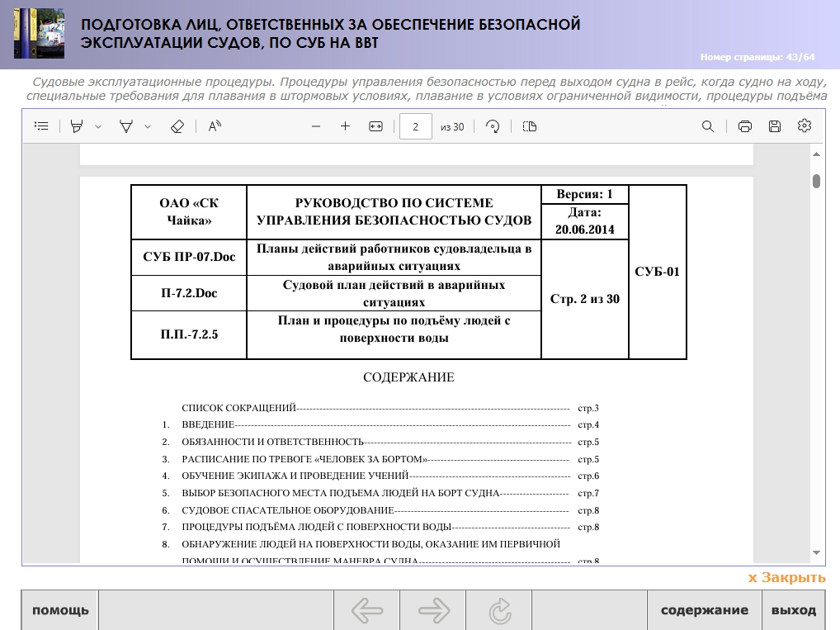Print the document
Image resolution: width=840 pixels, height=630 pixels.
coord(745,126)
